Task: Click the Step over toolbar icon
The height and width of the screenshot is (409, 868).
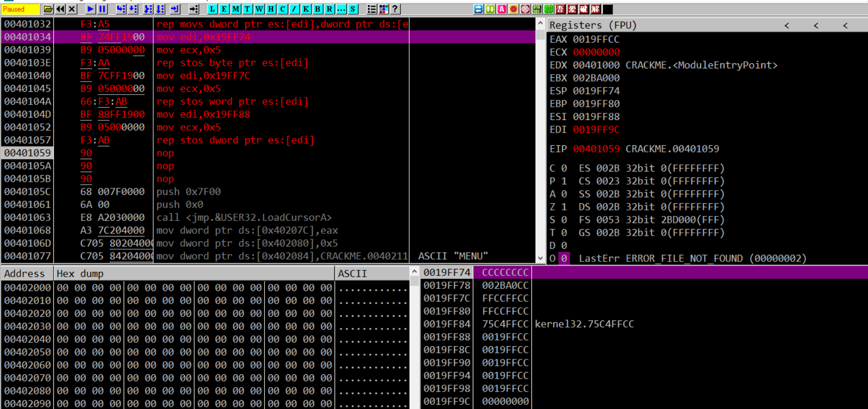Action: click(133, 9)
